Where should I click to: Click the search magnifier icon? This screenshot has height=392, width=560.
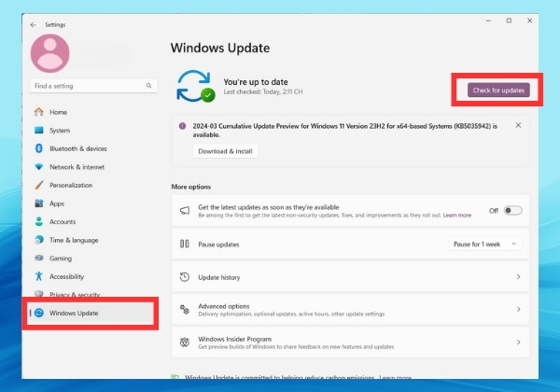tap(148, 86)
